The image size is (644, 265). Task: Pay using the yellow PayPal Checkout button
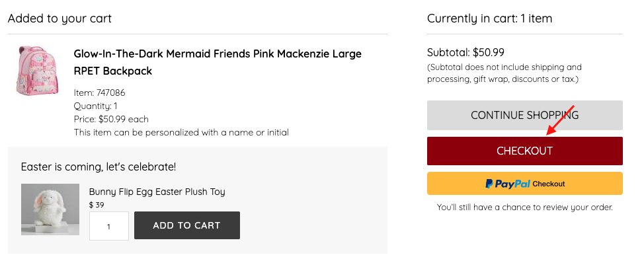point(524,184)
